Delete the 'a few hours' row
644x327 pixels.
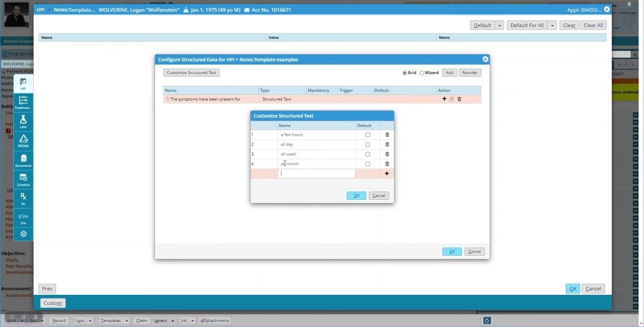[x=387, y=135]
